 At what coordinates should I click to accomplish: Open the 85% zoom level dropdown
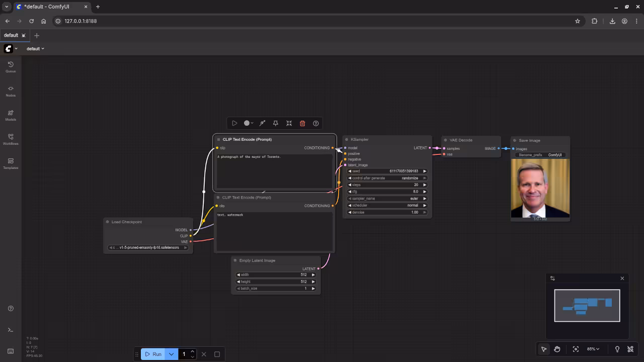click(593, 349)
